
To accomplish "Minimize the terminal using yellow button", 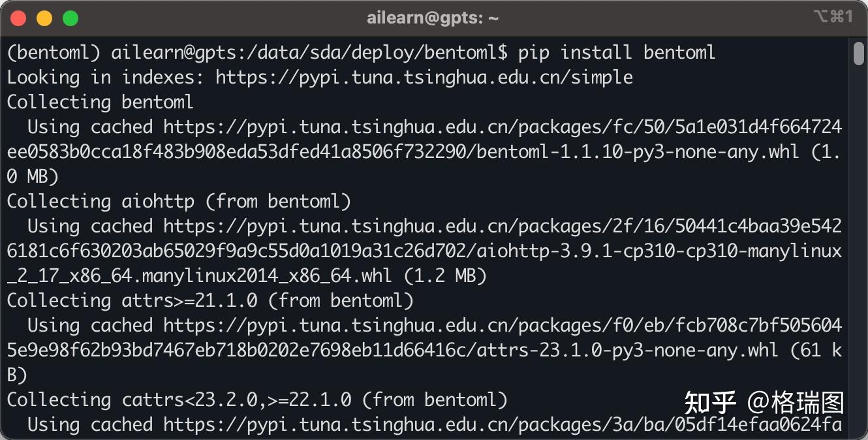I will (x=44, y=18).
